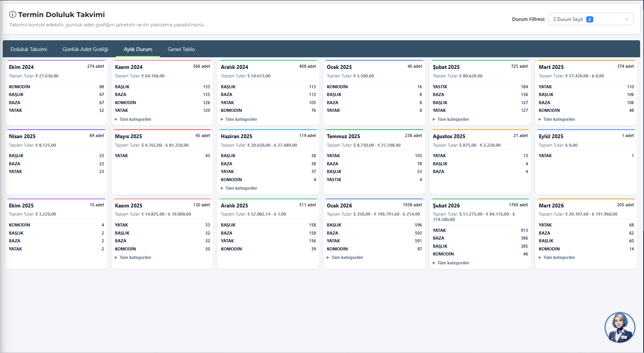Show all categories for Ocak 2026
The width and height of the screenshot is (644, 353).
(x=347, y=257)
